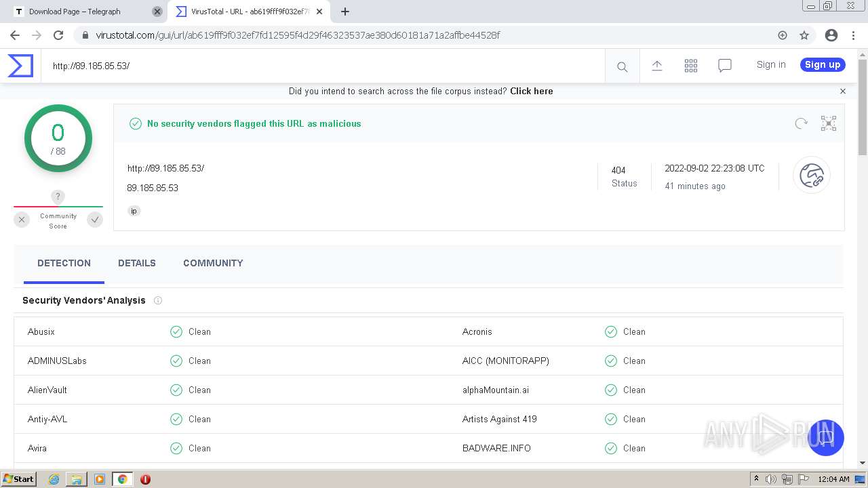Close the Download Page Telegraph tab
The height and width of the screenshot is (488, 868).
coord(157,12)
